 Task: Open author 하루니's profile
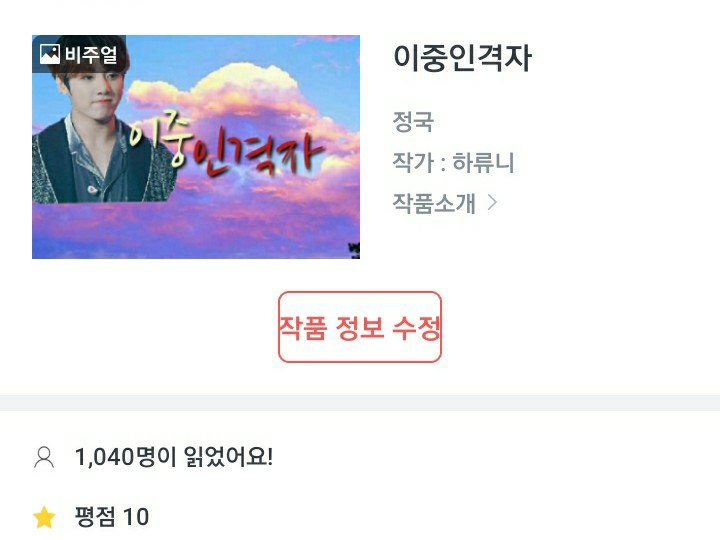pyautogui.click(x=483, y=162)
